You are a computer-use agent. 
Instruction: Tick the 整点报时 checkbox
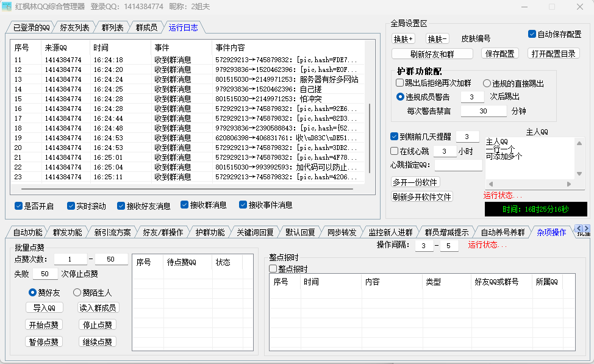[x=273, y=268]
